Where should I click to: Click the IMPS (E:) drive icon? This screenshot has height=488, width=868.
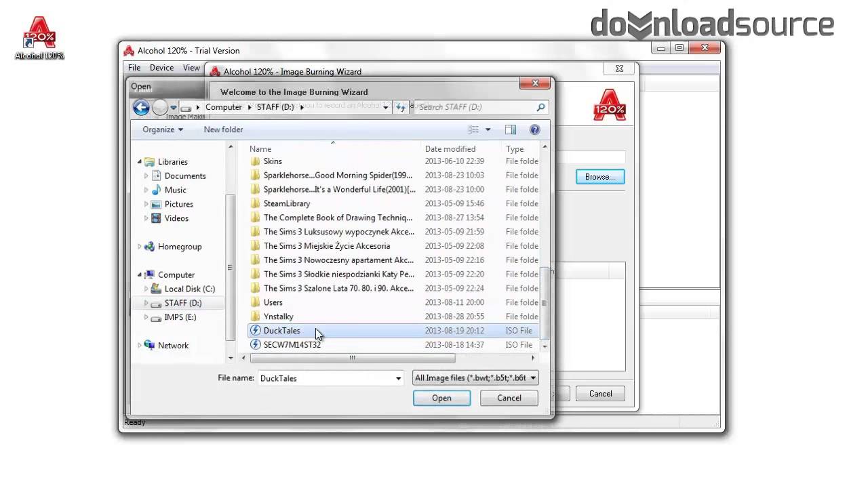click(156, 317)
